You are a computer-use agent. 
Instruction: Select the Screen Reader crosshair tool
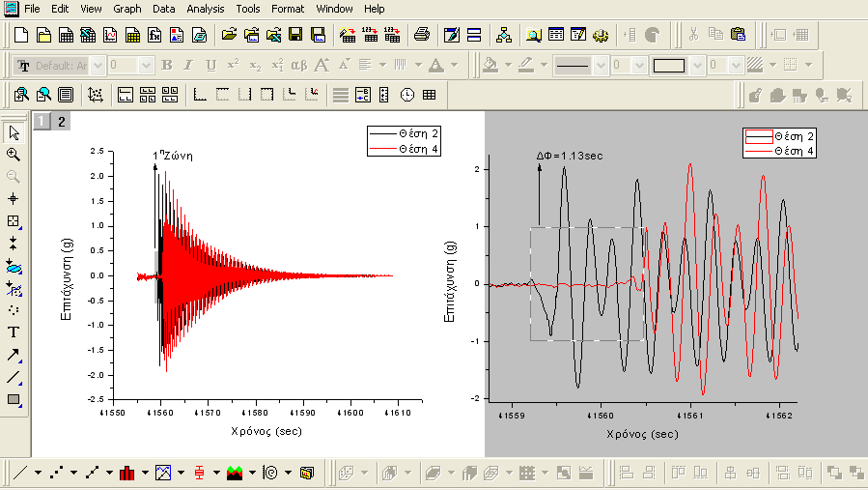[x=14, y=198]
